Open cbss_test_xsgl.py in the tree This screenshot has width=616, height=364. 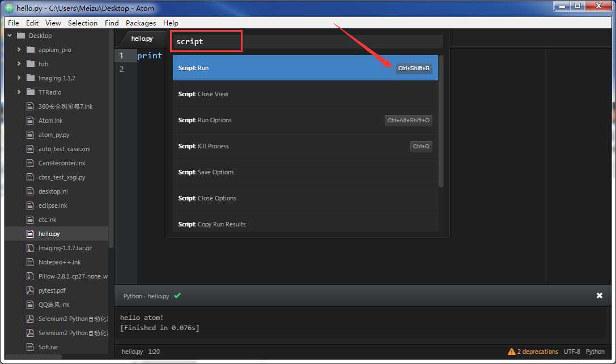(62, 177)
